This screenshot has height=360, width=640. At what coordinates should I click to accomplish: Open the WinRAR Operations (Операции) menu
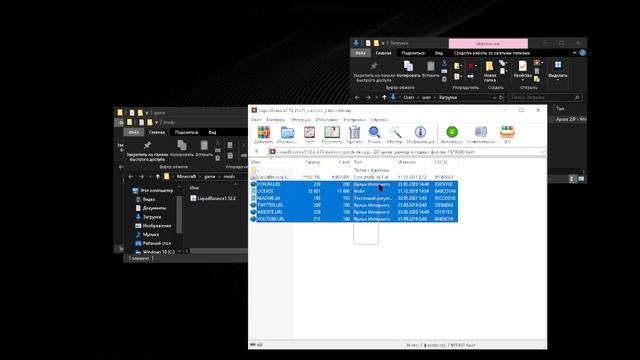[x=301, y=120]
